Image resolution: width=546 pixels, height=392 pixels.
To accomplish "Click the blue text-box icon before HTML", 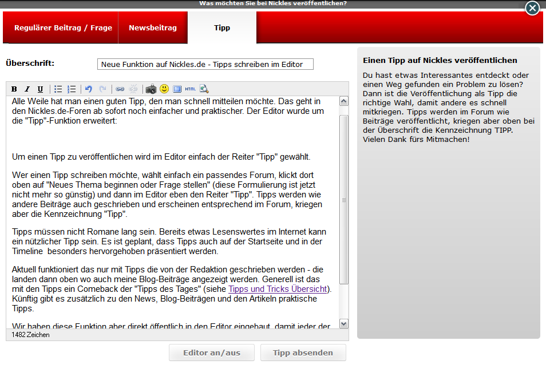I will (177, 89).
